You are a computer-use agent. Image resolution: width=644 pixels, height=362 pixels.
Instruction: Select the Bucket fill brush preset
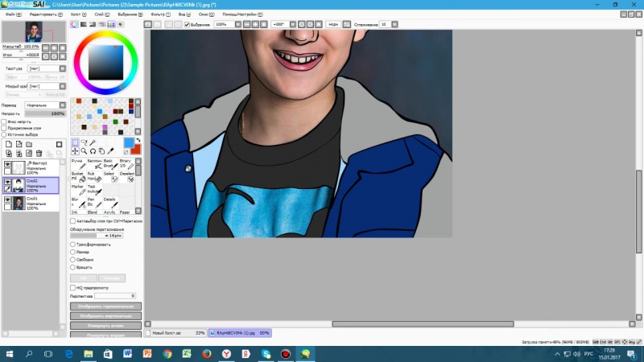pyautogui.click(x=77, y=176)
